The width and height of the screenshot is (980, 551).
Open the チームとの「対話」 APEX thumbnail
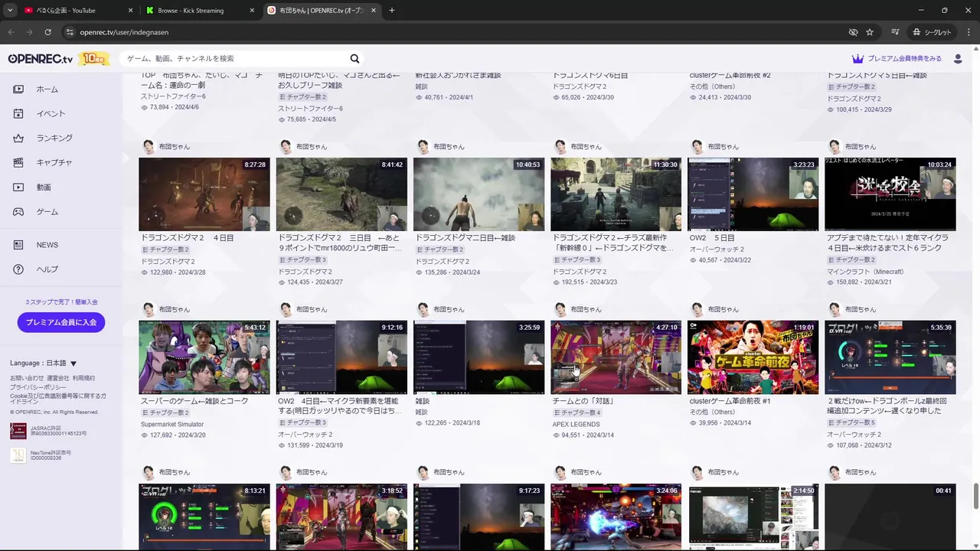coord(616,357)
